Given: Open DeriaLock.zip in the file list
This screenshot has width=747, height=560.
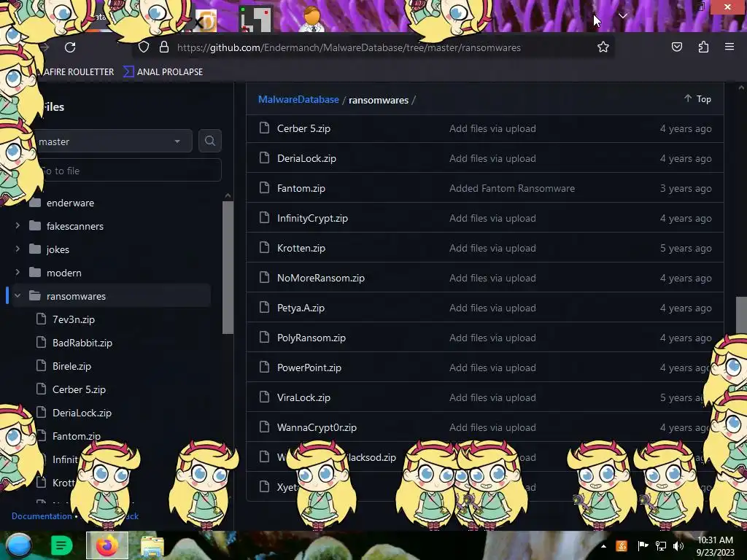Looking at the screenshot, I should click(306, 158).
